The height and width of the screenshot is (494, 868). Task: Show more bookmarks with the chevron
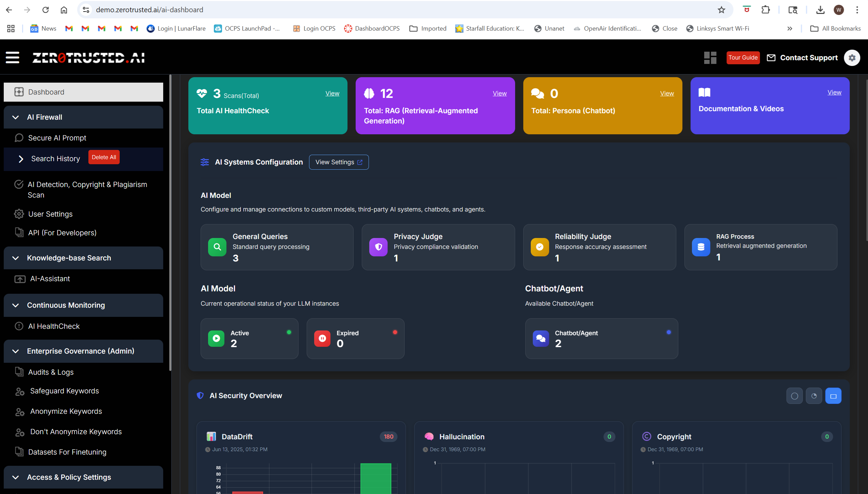[790, 29]
